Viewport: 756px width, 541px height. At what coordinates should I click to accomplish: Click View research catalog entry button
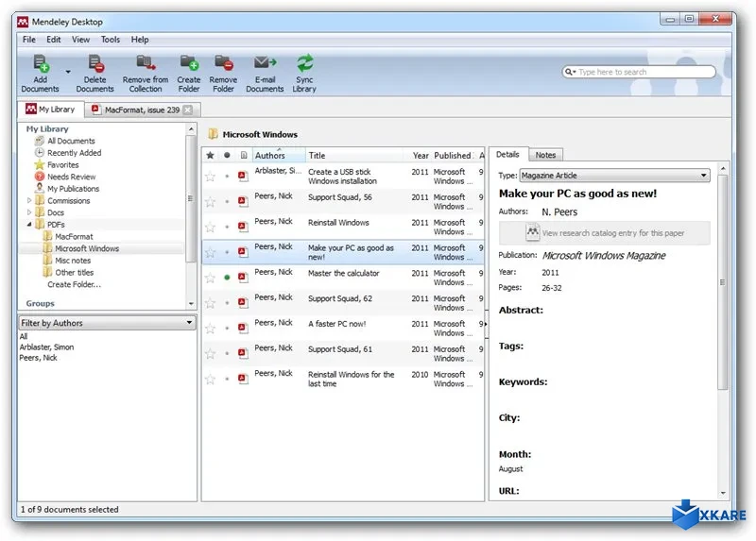[x=617, y=232]
